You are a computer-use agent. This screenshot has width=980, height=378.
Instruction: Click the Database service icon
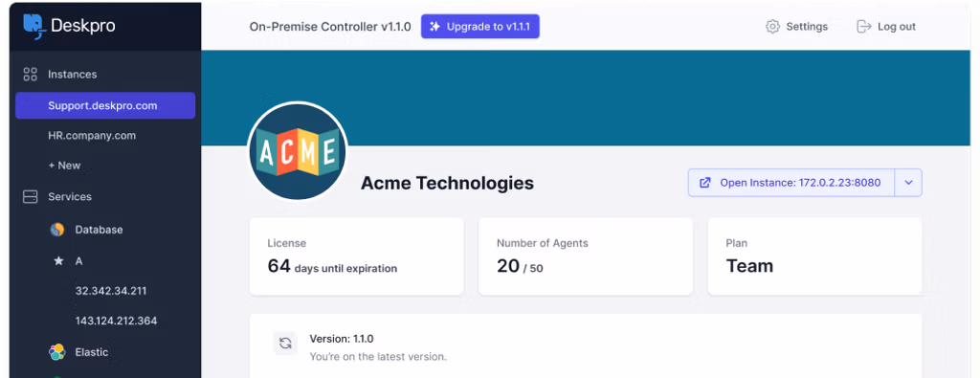tap(57, 230)
